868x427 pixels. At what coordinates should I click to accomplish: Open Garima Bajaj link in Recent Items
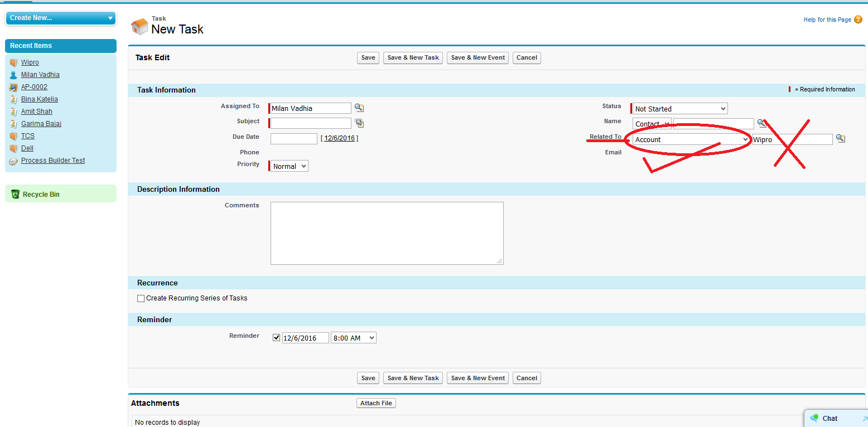point(41,124)
